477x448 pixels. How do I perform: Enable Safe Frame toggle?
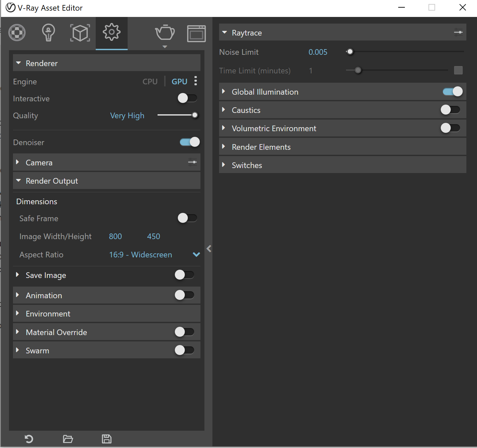(x=187, y=218)
